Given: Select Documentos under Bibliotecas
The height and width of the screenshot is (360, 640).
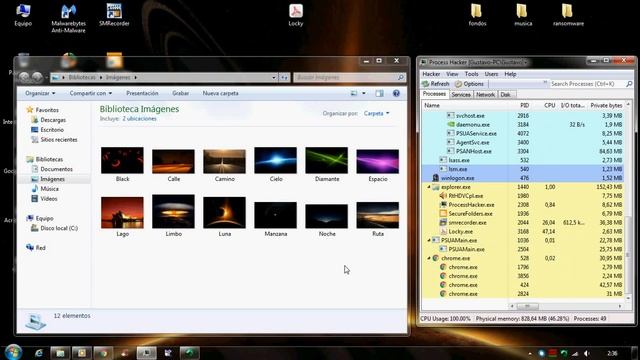Looking at the screenshot, I should point(56,169).
